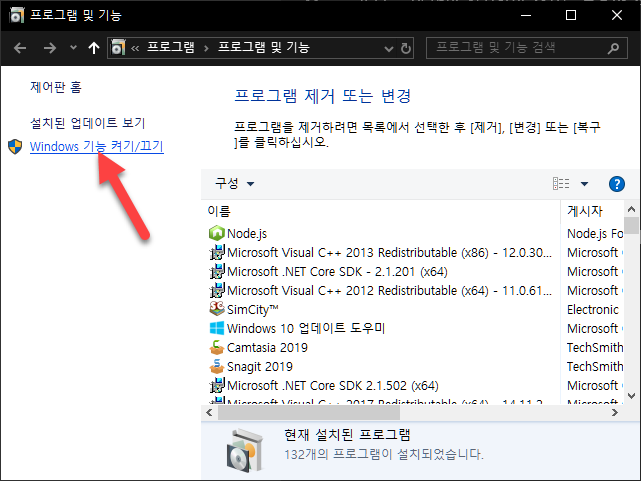Maximize the 프로그램 및 기능 window
Image resolution: width=641 pixels, height=481 pixels.
point(571,16)
